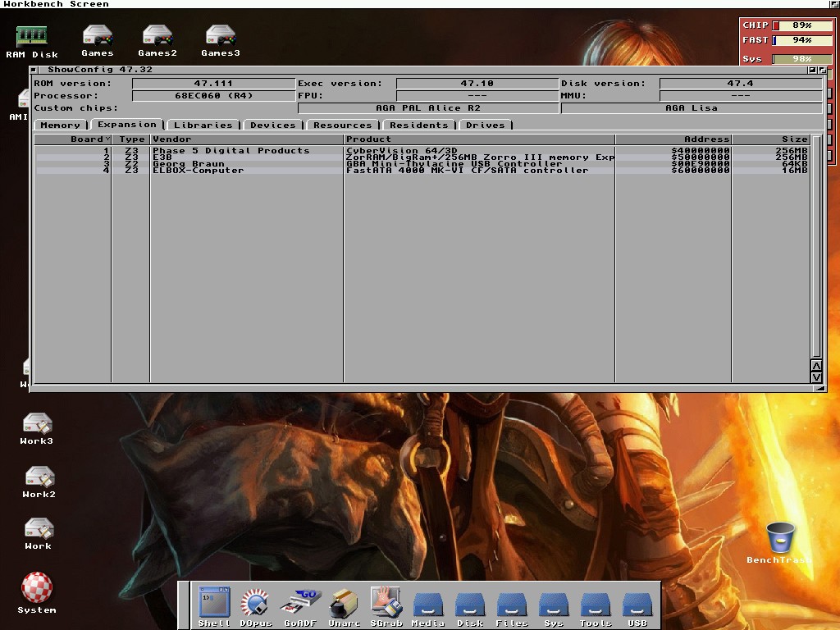Switch to the Resources tab
Viewport: 840px width, 630px height.
(x=343, y=125)
